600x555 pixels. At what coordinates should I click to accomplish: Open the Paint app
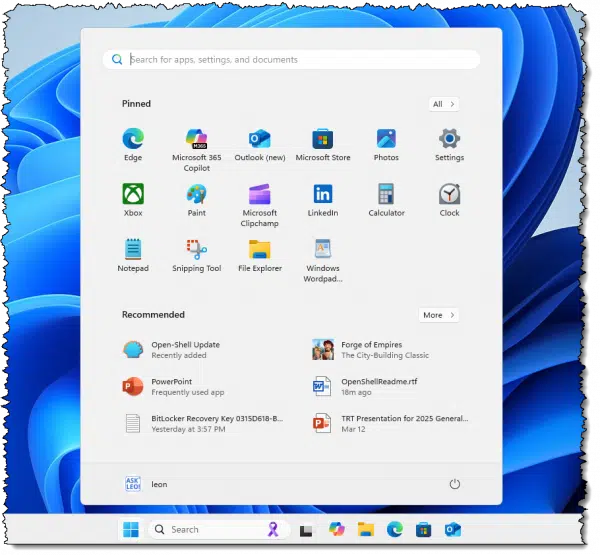pos(197,200)
